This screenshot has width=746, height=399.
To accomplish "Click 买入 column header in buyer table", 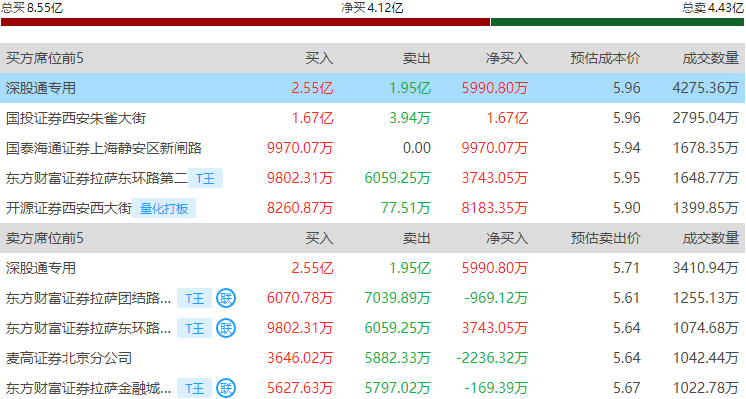I will point(319,58).
